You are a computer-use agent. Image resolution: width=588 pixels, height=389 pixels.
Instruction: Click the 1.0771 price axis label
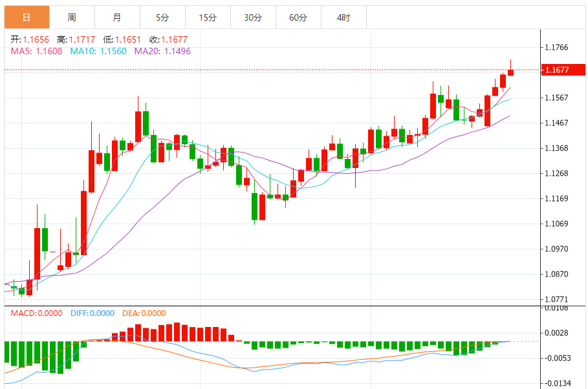(x=556, y=299)
